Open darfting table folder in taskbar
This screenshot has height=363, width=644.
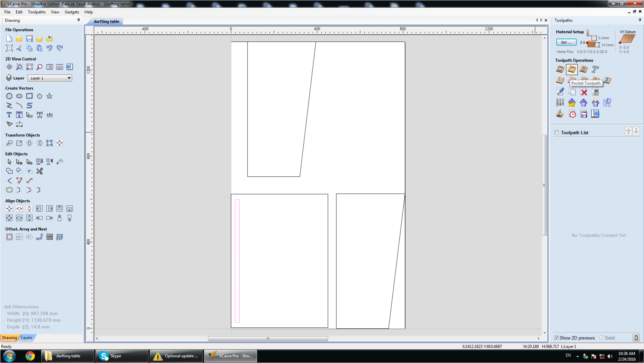(67, 356)
